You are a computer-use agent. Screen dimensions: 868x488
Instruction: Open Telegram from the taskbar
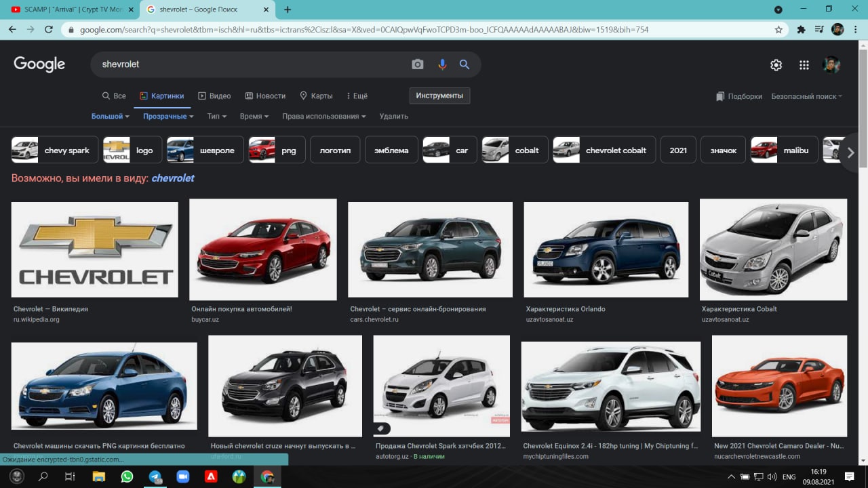pos(155,476)
